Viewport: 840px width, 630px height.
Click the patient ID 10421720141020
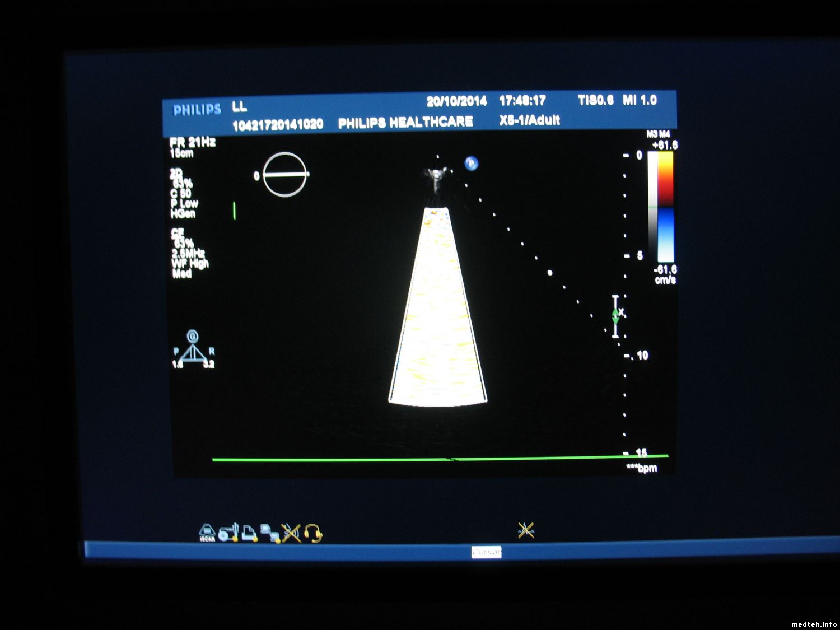(x=278, y=125)
